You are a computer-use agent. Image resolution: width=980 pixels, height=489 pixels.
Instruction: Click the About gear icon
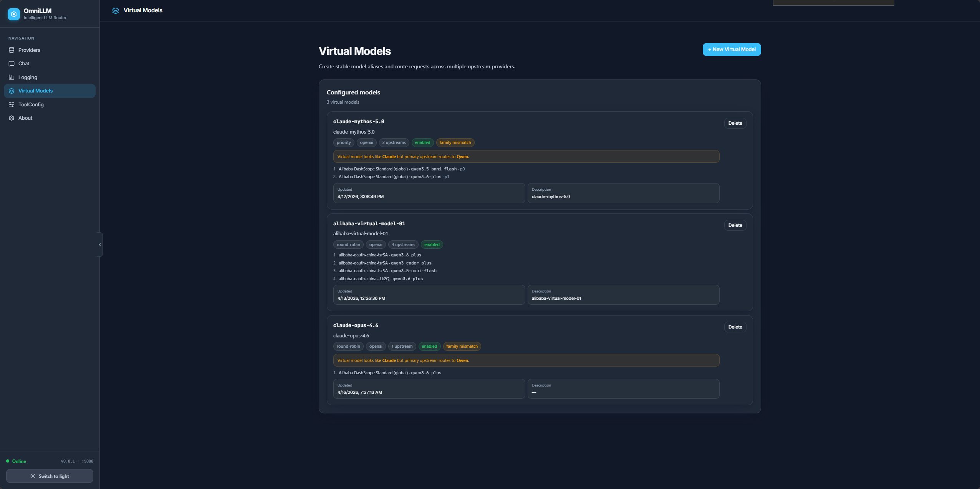(x=12, y=118)
